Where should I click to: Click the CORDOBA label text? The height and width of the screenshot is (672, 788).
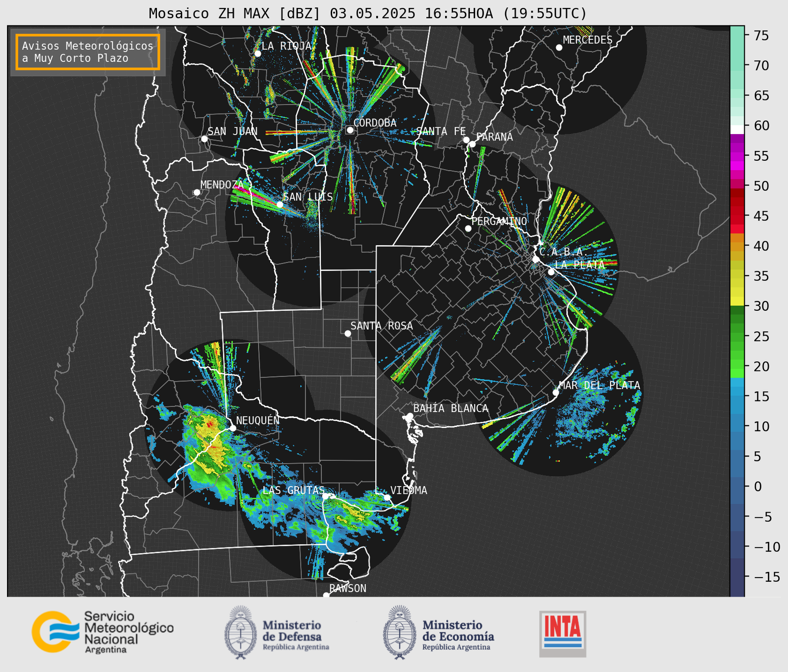coord(375,123)
